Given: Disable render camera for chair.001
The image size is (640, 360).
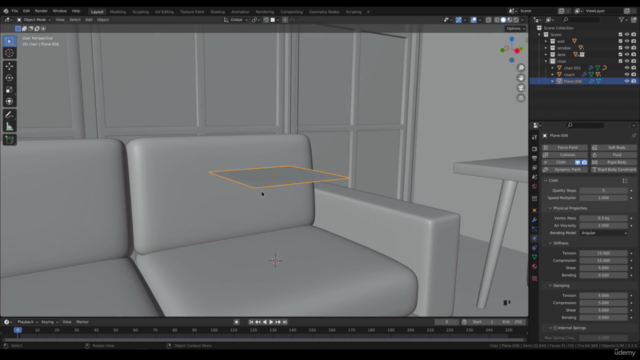Looking at the screenshot, I should (x=633, y=68).
